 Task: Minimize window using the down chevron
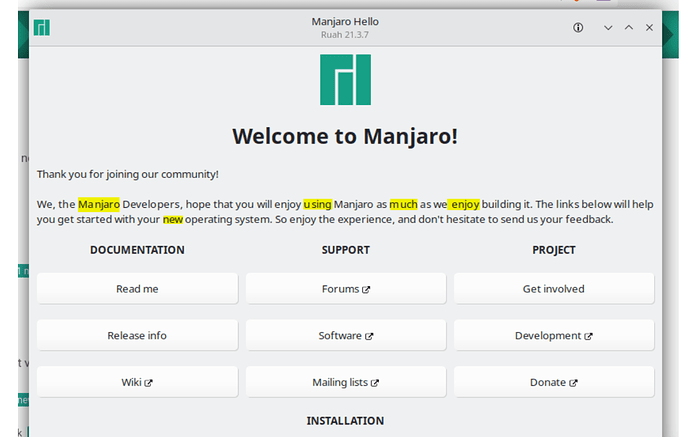click(x=608, y=28)
